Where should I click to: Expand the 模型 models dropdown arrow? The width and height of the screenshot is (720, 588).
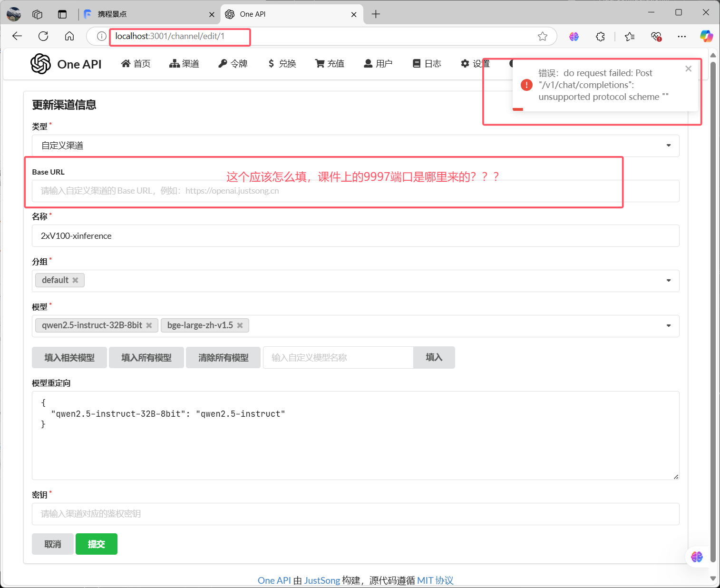(x=668, y=326)
